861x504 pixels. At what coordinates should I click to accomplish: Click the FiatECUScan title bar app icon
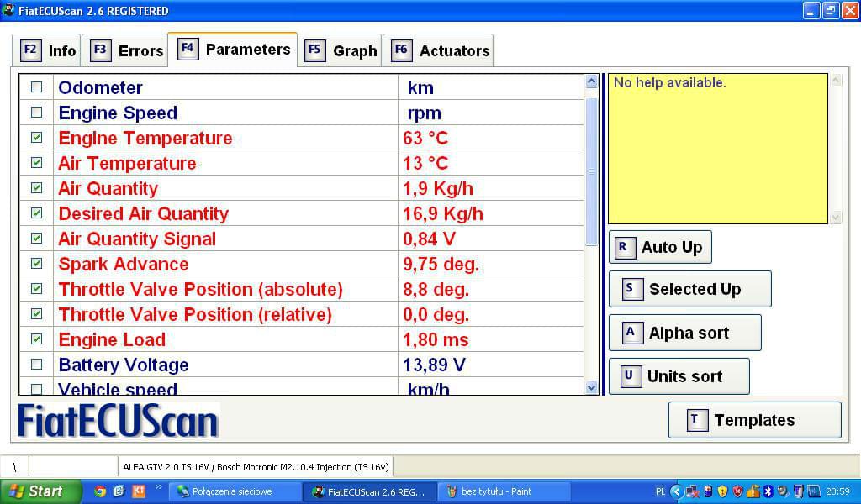coord(8,10)
